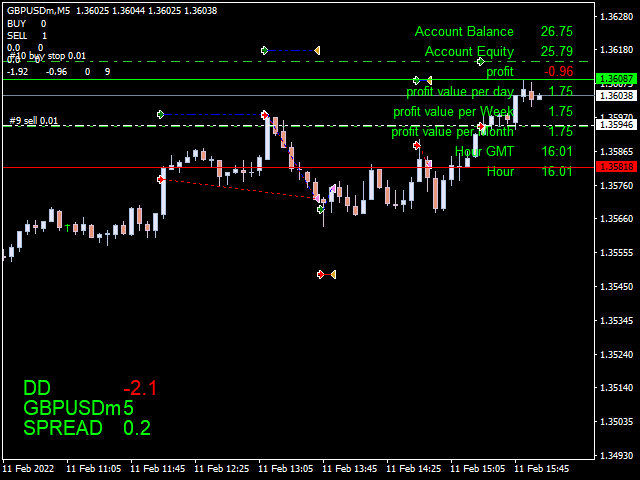Click 1.35035 on the price scale

click(616, 421)
